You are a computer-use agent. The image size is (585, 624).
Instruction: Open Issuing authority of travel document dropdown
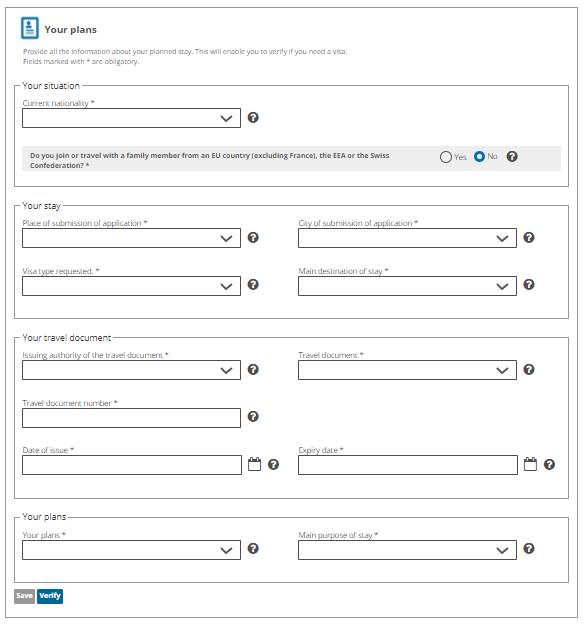131,370
